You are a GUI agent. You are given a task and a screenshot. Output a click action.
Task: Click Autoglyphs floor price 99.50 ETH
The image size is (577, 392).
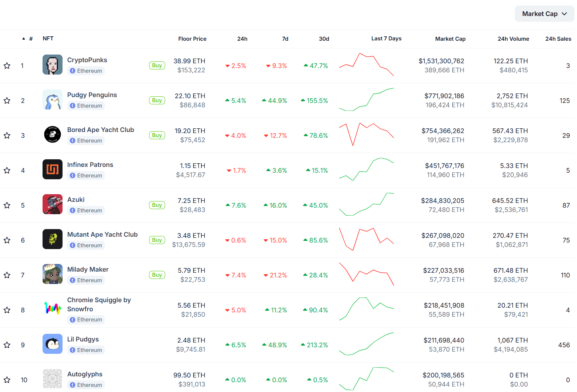pos(189,375)
